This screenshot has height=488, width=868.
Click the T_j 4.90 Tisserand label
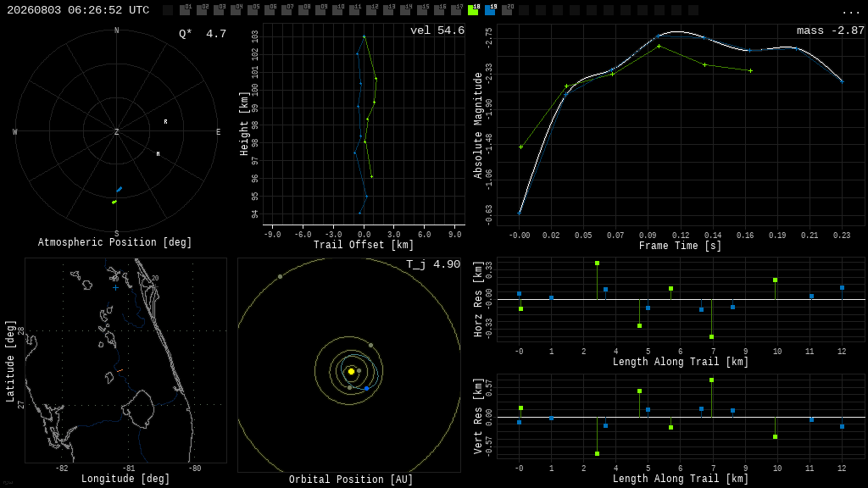click(433, 264)
